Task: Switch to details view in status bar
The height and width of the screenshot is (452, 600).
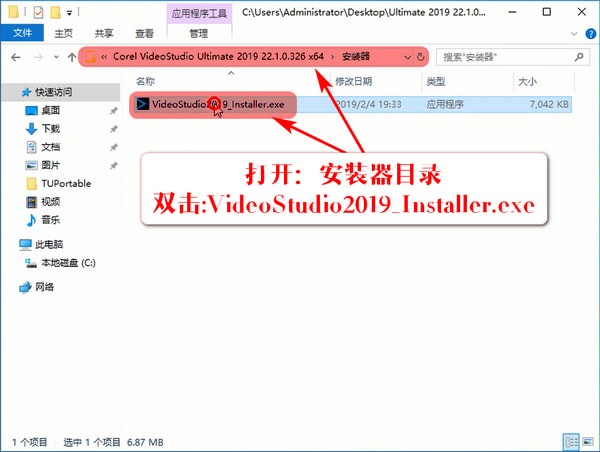Action: click(x=571, y=442)
